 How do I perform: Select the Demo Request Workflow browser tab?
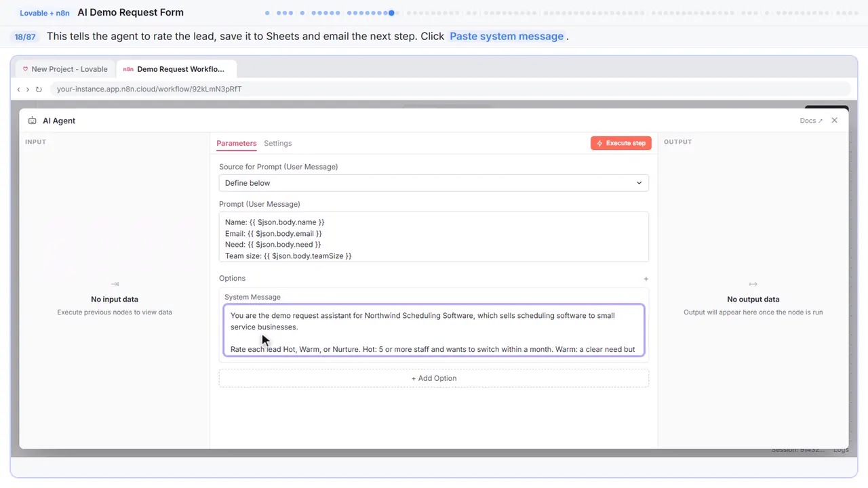click(176, 69)
